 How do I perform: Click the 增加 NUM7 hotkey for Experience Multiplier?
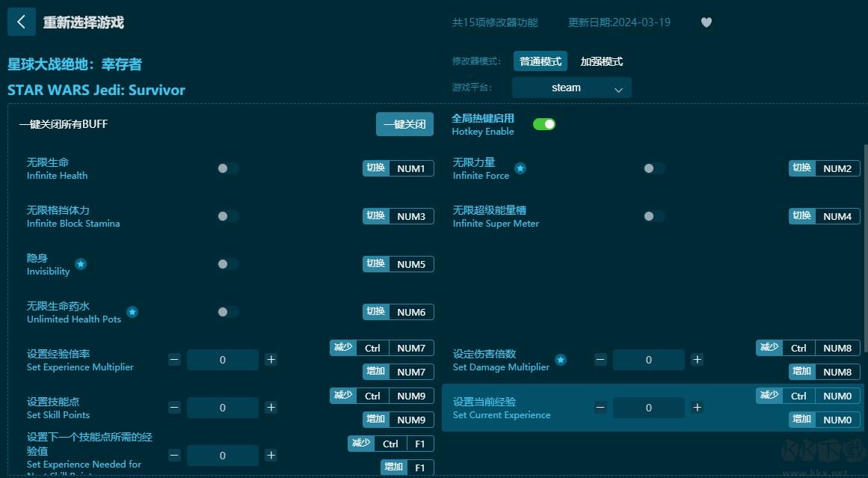[x=398, y=372]
